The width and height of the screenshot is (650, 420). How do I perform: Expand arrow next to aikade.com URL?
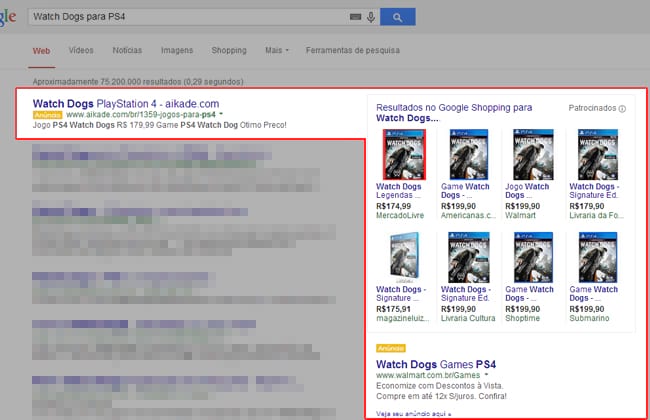coord(221,114)
